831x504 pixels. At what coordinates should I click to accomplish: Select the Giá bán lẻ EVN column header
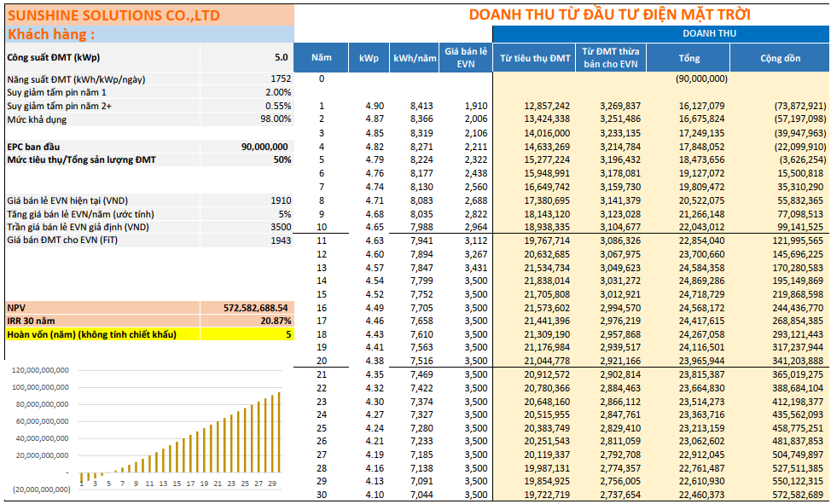click(466, 58)
